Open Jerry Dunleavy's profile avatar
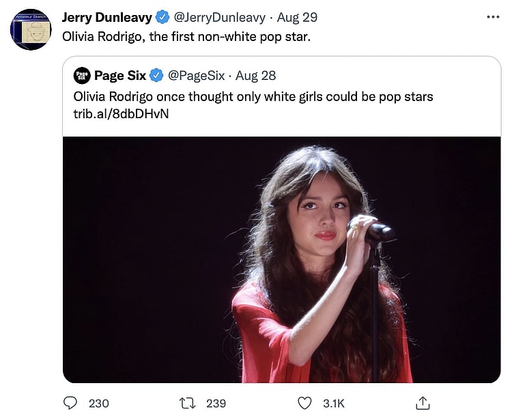 [31, 29]
